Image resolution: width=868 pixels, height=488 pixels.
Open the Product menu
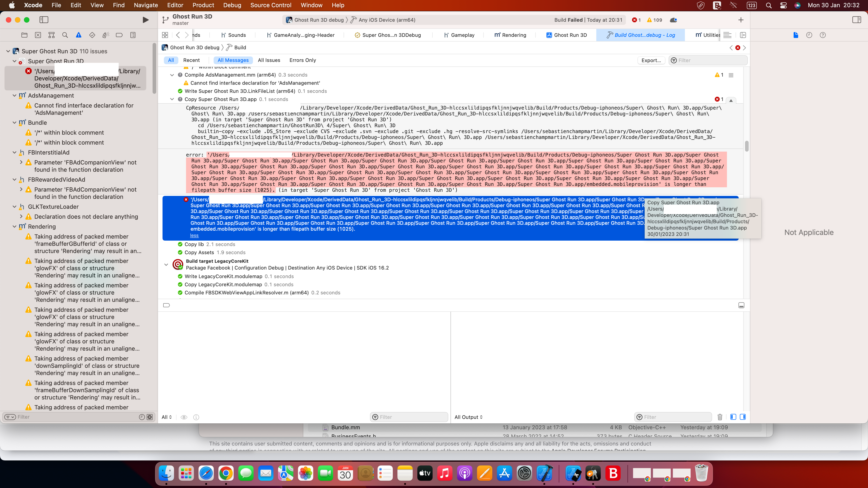pos(203,5)
